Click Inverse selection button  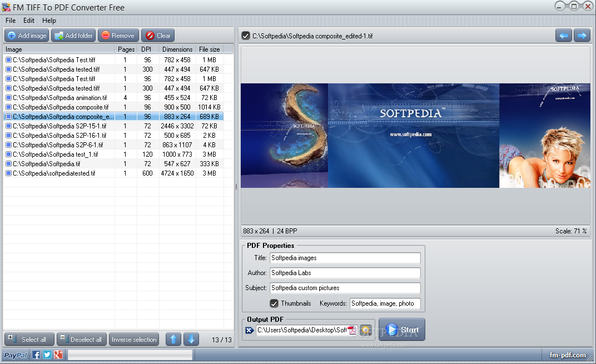(134, 339)
